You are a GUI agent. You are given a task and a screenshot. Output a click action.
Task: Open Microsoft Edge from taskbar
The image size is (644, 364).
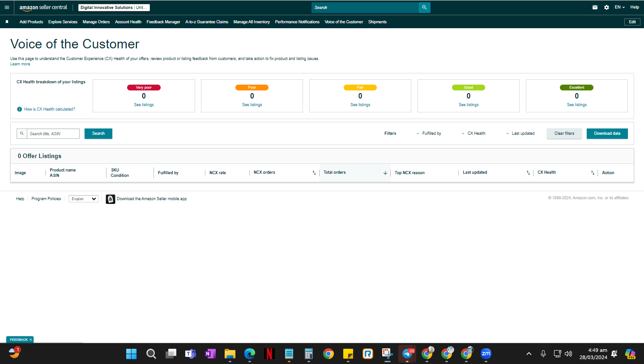[249, 354]
